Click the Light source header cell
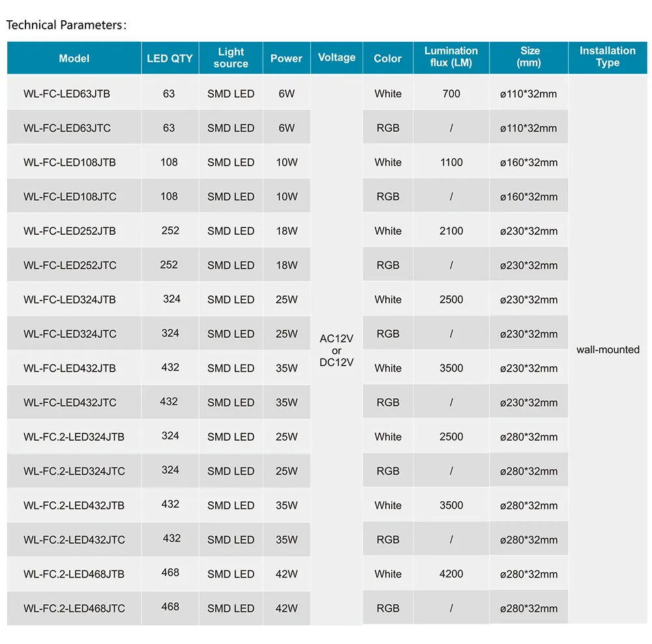The width and height of the screenshot is (652, 644). [231, 58]
